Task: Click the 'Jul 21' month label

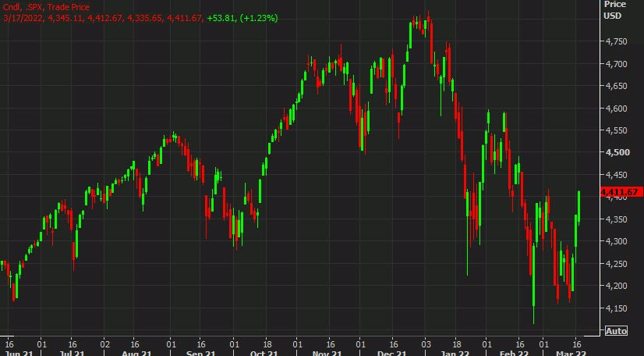Action: click(73, 353)
